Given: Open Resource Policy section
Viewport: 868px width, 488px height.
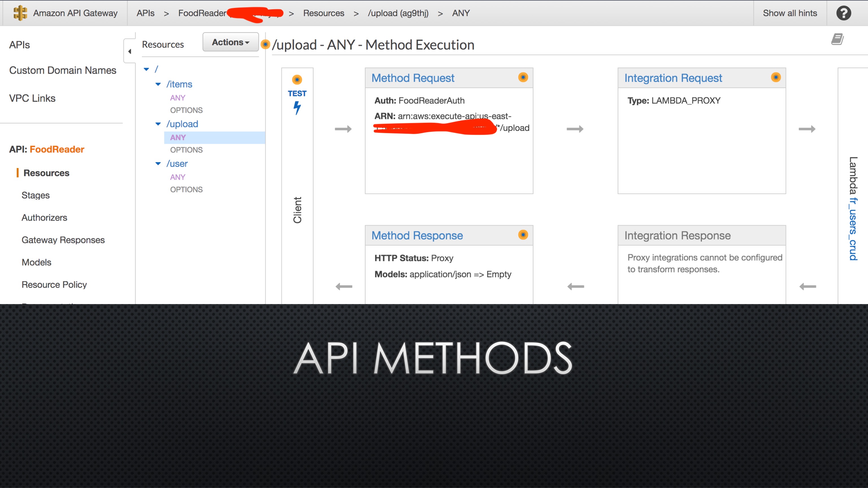Looking at the screenshot, I should pyautogui.click(x=54, y=285).
